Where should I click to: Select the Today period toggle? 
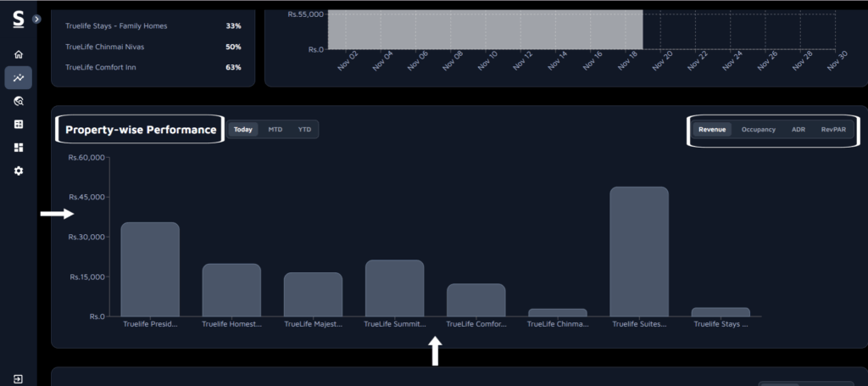click(x=243, y=130)
